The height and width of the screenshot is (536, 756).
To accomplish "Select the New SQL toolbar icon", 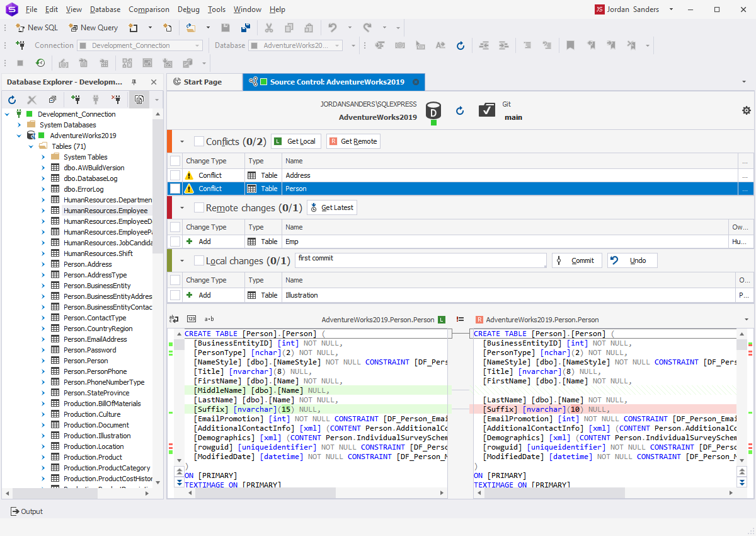I will [x=36, y=28].
